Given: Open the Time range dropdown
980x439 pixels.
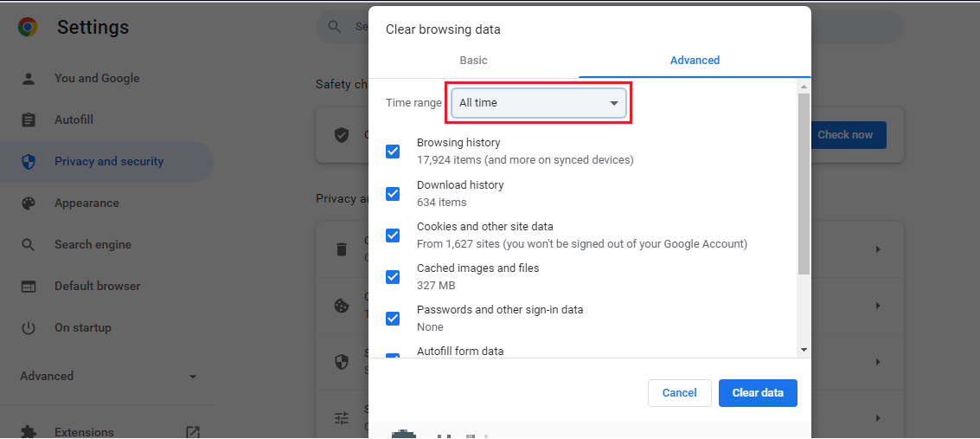Looking at the screenshot, I should point(539,103).
